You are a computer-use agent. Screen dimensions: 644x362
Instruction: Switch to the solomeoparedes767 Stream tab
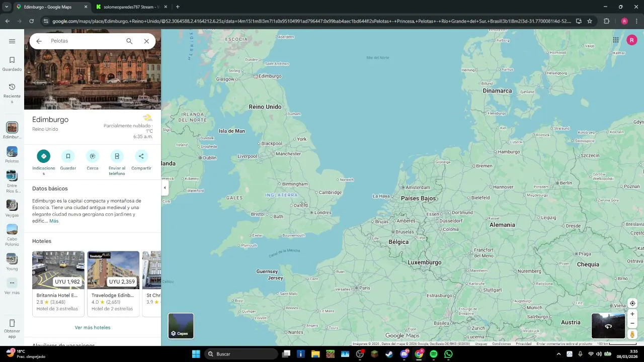coord(128,7)
